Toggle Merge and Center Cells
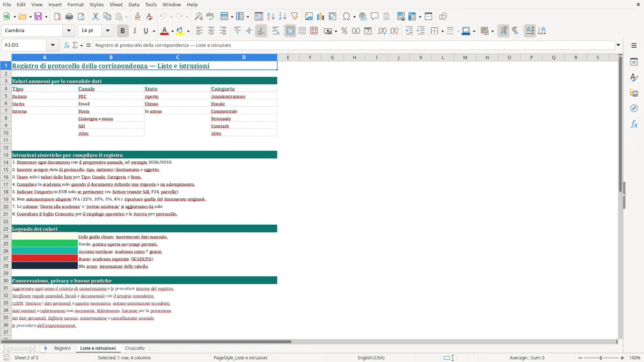This screenshot has width=644, height=362. coord(290,31)
